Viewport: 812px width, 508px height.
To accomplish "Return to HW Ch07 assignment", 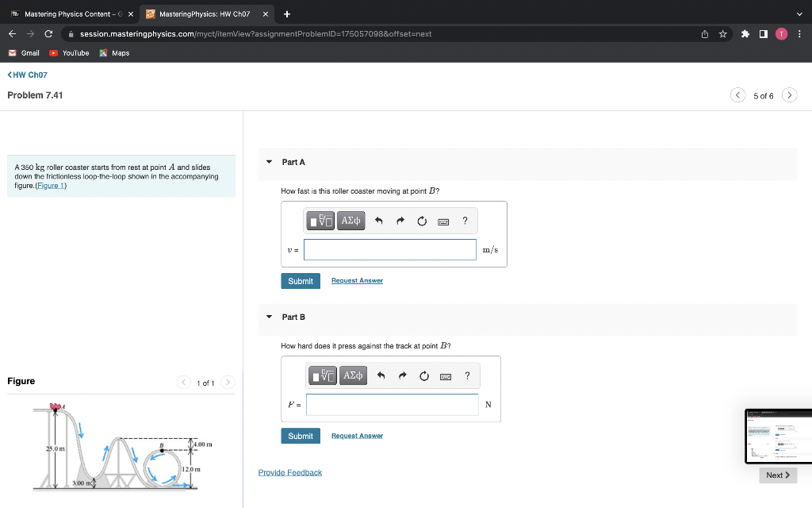I will (28, 75).
